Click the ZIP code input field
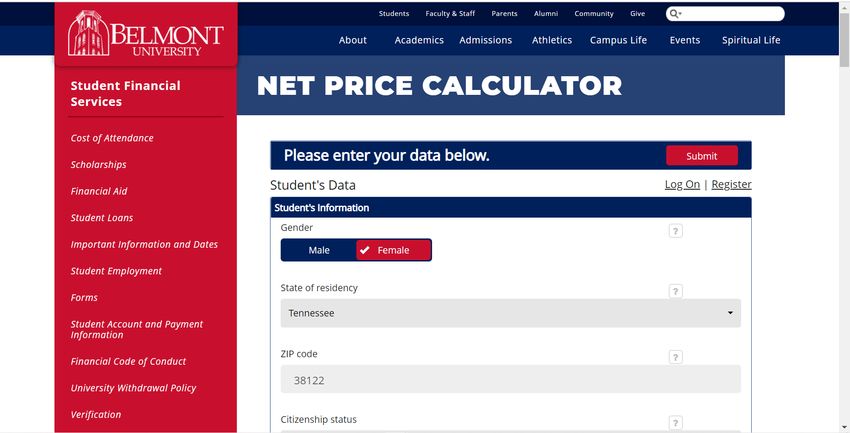Image resolution: width=850 pixels, height=433 pixels. click(x=511, y=379)
